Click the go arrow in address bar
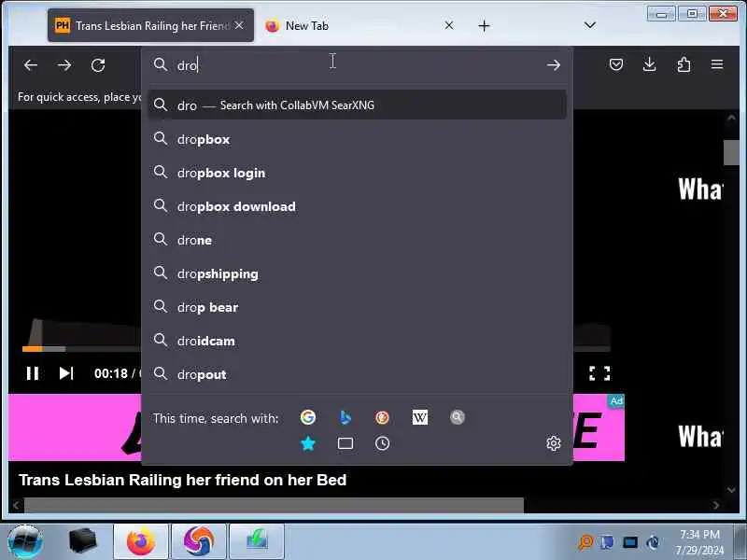 click(553, 64)
